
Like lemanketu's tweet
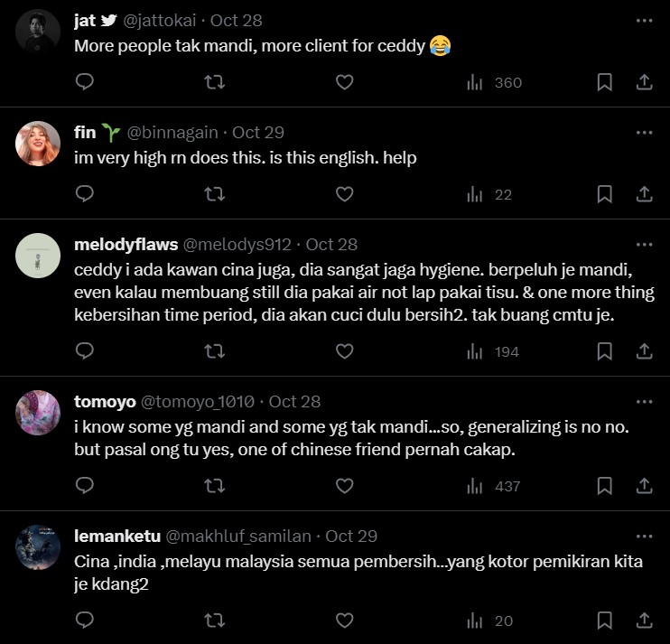click(x=344, y=621)
